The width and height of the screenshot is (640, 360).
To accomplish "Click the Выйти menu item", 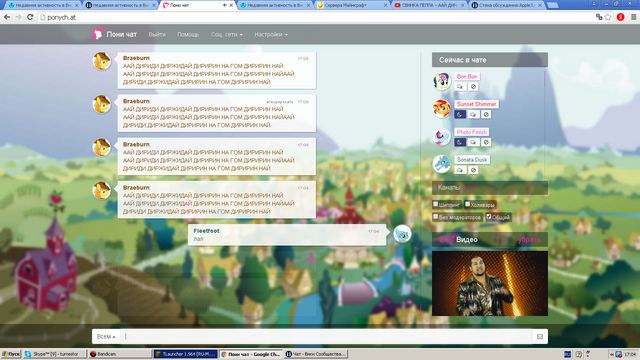I will [x=157, y=34].
